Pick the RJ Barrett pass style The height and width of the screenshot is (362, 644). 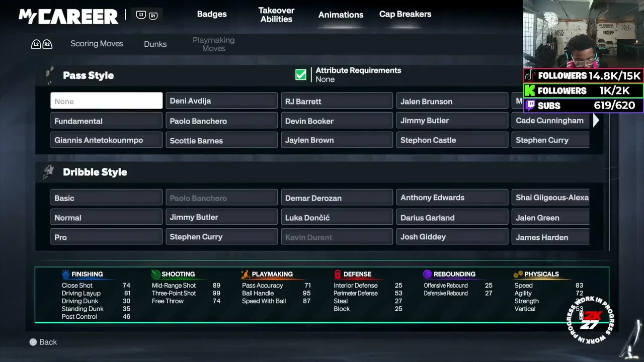(337, 101)
